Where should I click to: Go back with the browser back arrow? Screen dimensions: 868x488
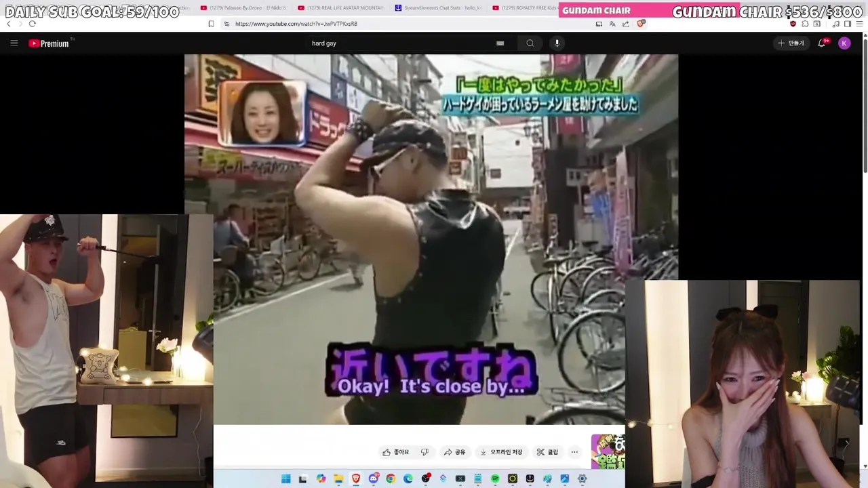point(9,24)
